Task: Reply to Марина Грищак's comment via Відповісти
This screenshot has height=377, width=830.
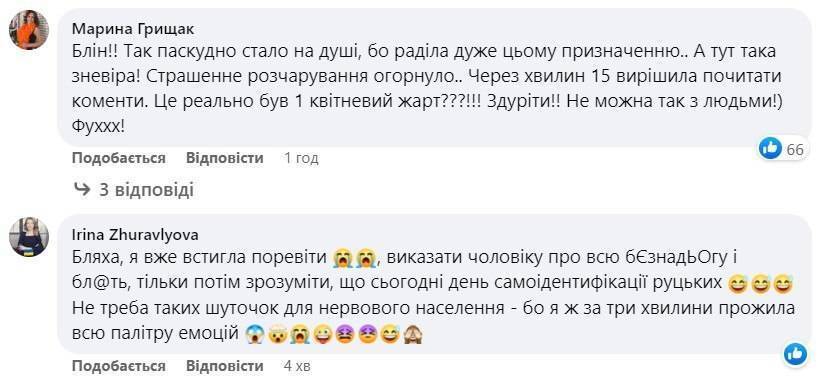Action: 224,158
